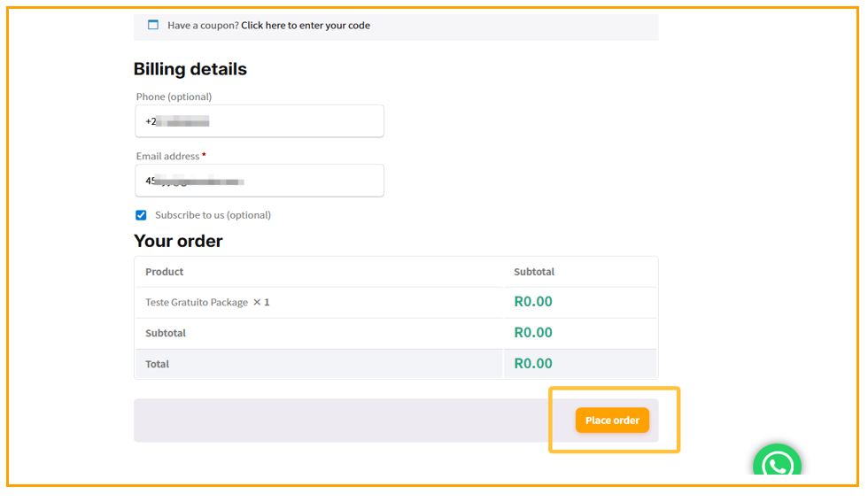
Task: Open the WhatsApp chat bubble
Action: tap(777, 464)
